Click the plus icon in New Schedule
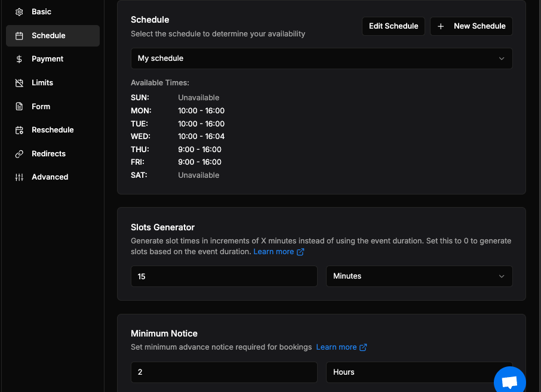The width and height of the screenshot is (541, 392). [441, 26]
